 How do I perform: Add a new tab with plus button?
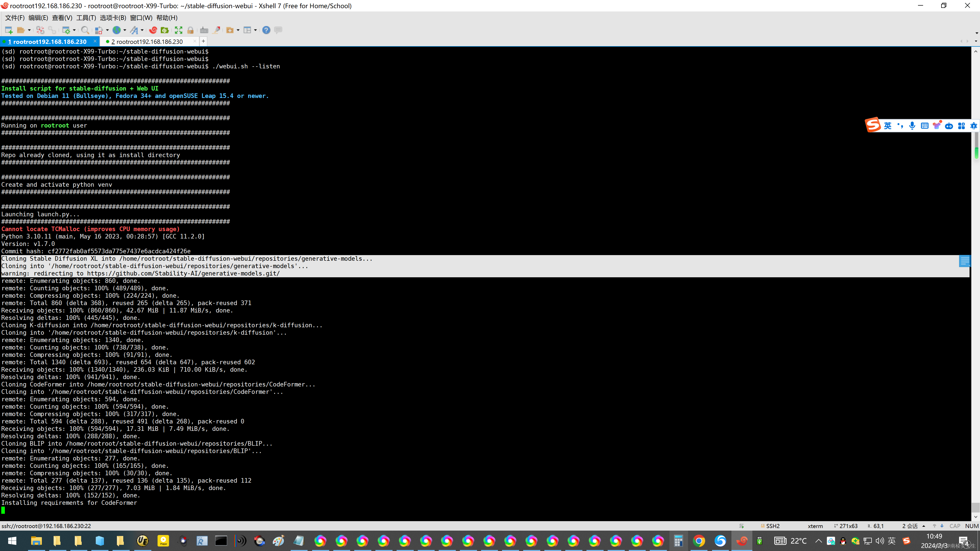click(x=204, y=41)
